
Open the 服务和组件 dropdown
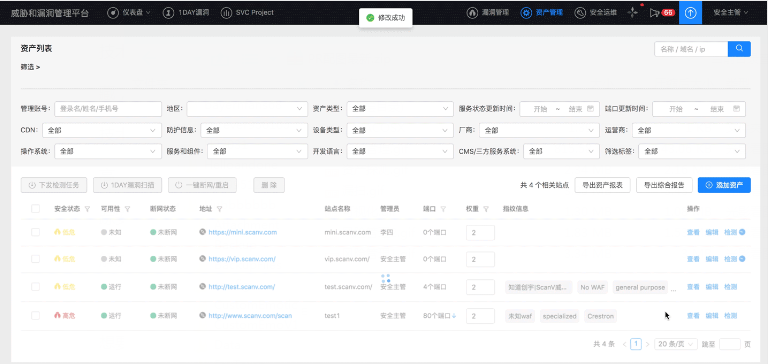(x=257, y=151)
